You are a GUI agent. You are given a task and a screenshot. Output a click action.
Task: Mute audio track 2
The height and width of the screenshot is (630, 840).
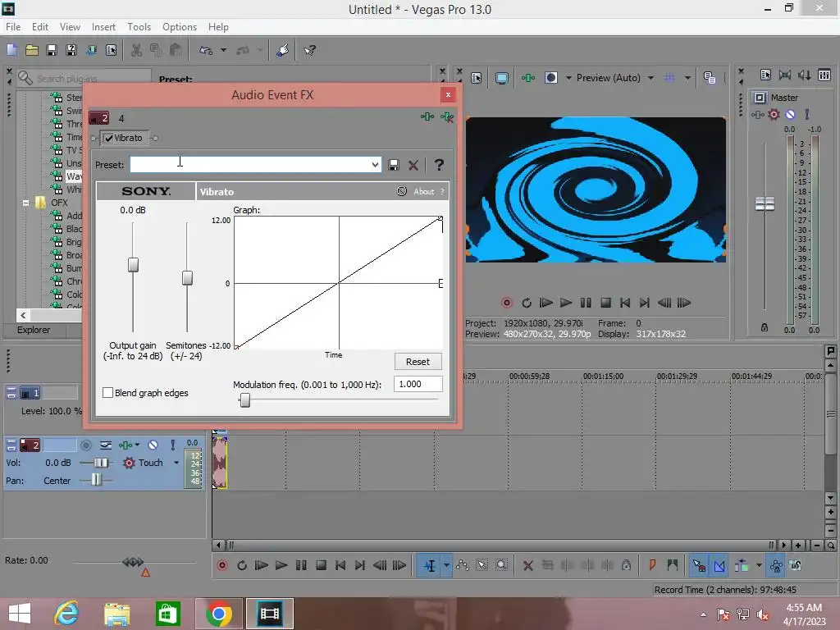pyautogui.click(x=153, y=445)
